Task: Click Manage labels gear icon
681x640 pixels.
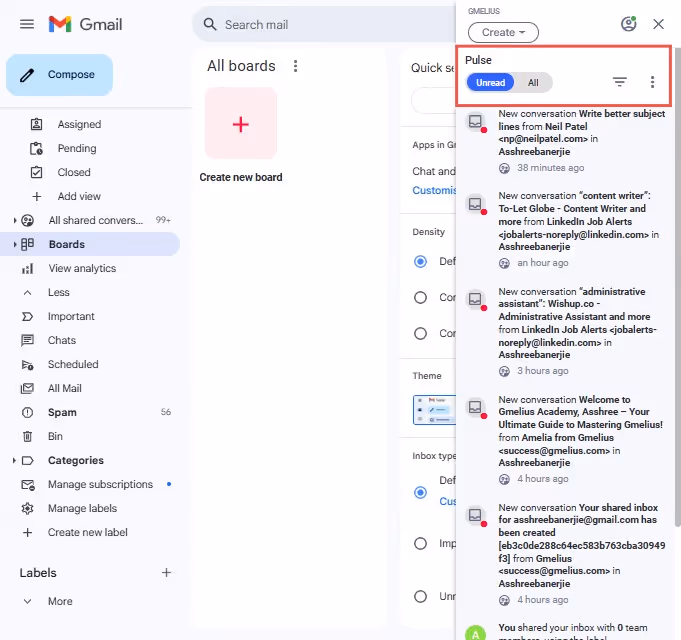Action: point(27,508)
